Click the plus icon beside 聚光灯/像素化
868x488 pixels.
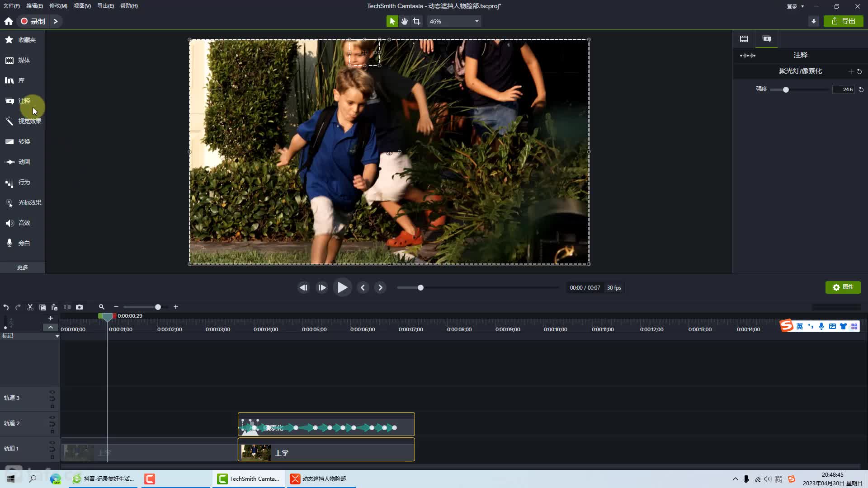851,71
